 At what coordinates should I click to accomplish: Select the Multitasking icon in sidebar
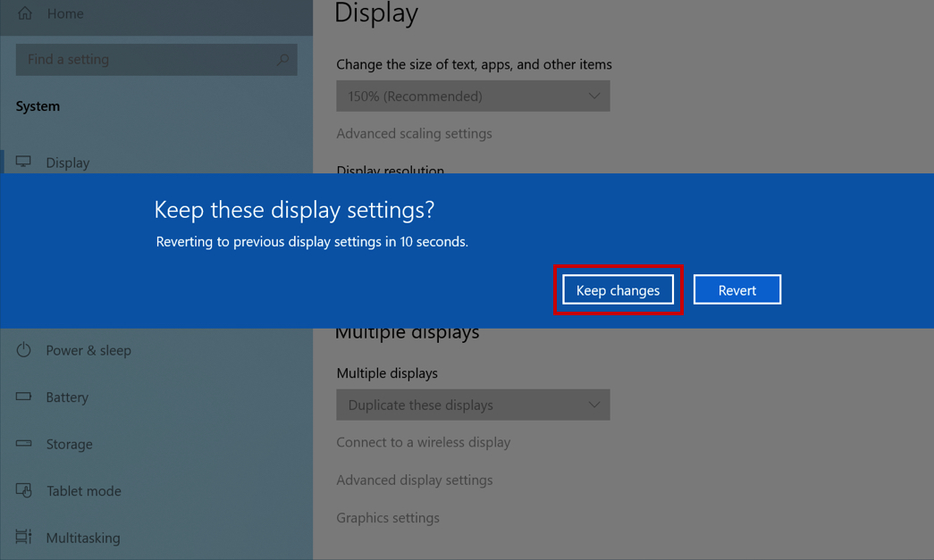pyautogui.click(x=21, y=537)
